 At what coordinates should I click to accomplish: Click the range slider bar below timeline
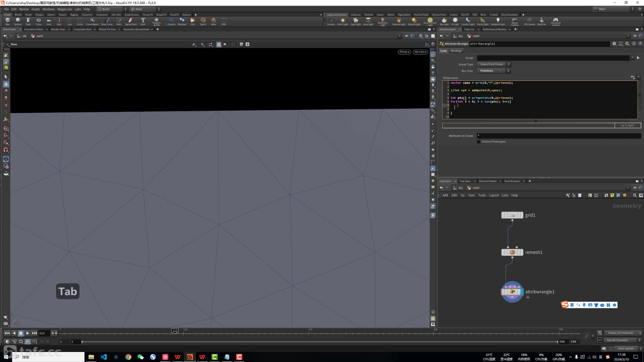tap(320, 342)
